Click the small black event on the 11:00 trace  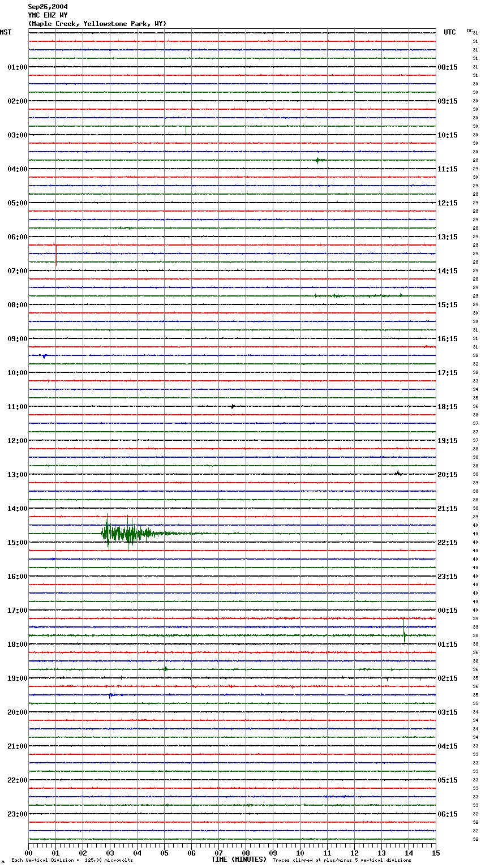[232, 406]
